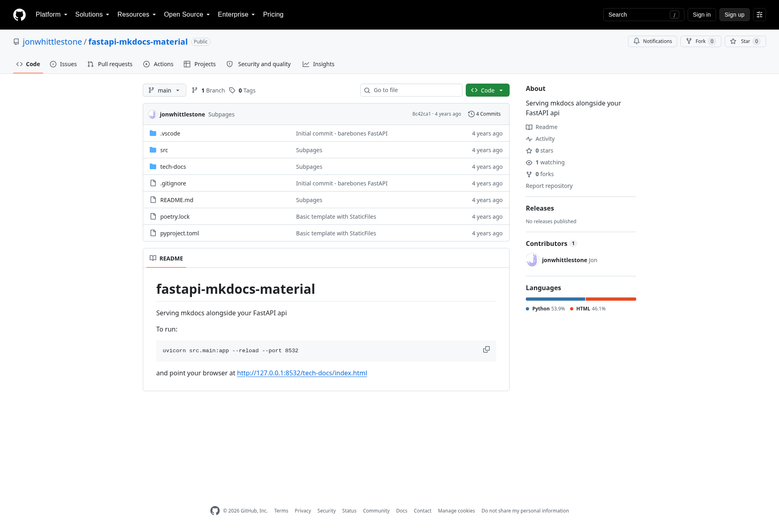Expand the Solutions menu
The height and width of the screenshot is (532, 779).
point(92,15)
